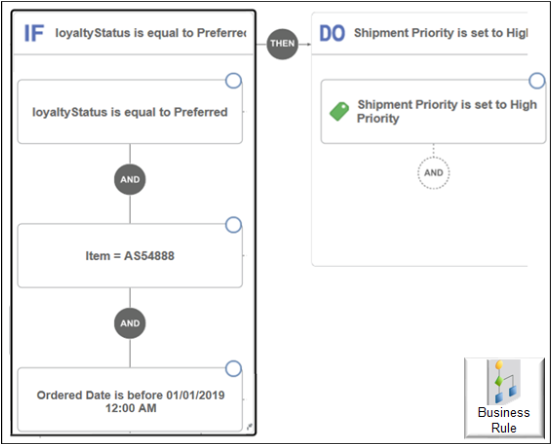
Task: Click the THEN connector circle
Action: [282, 44]
